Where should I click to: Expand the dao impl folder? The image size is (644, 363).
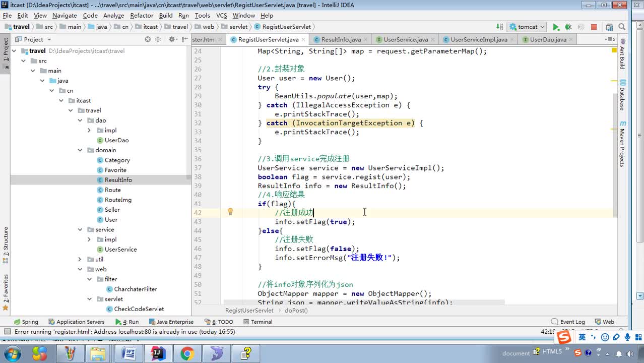(x=89, y=130)
